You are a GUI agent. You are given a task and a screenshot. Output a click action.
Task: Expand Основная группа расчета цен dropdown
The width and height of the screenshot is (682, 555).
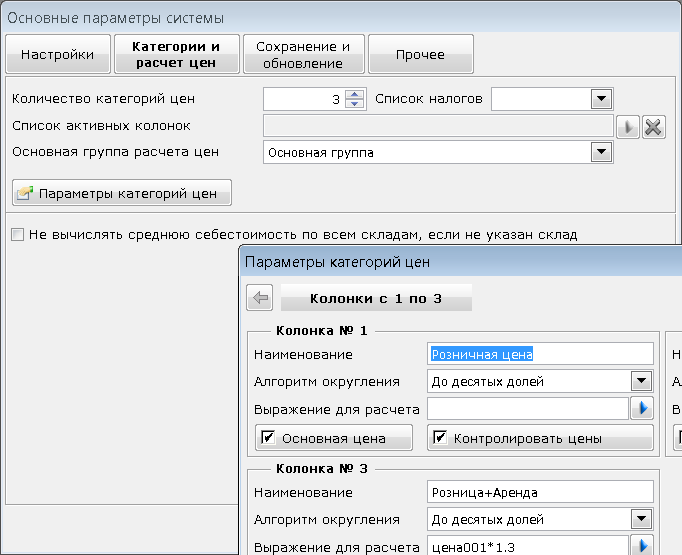click(602, 152)
